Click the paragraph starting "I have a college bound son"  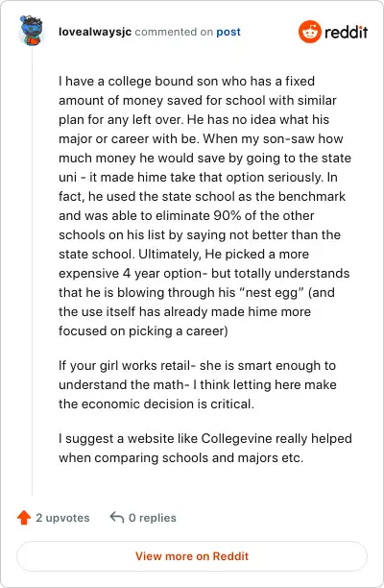tap(204, 206)
